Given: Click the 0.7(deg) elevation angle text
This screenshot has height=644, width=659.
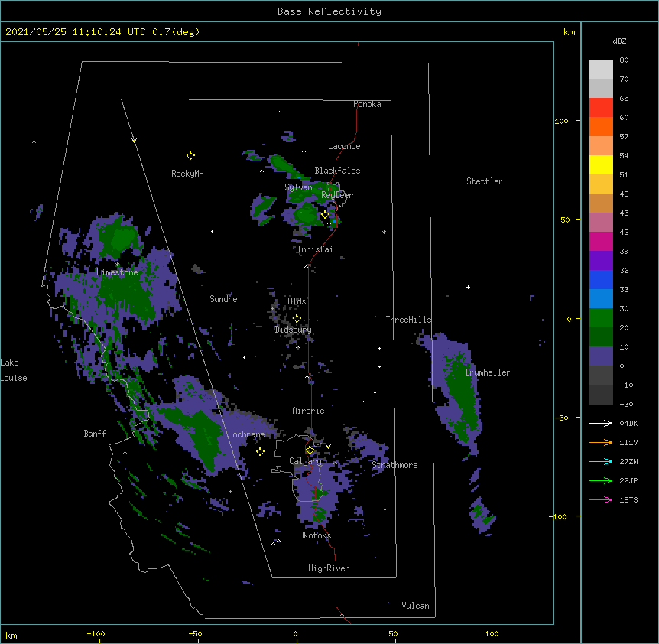Looking at the screenshot, I should [x=176, y=32].
